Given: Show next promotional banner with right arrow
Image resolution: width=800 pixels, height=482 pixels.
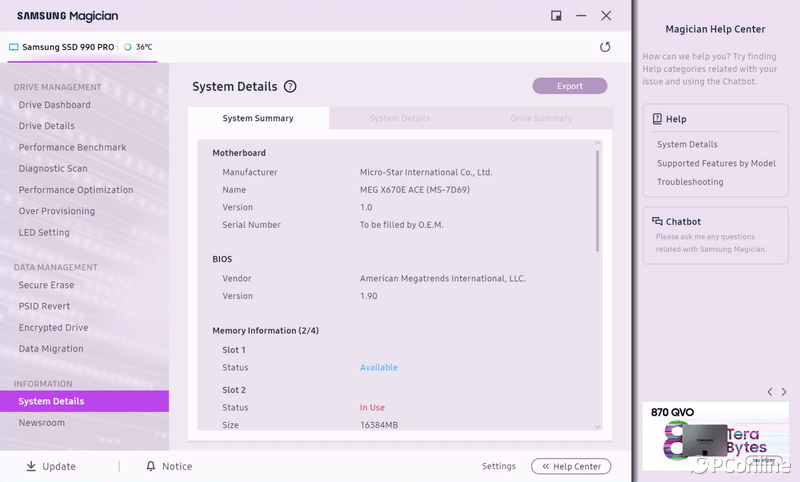Looking at the screenshot, I should point(784,392).
